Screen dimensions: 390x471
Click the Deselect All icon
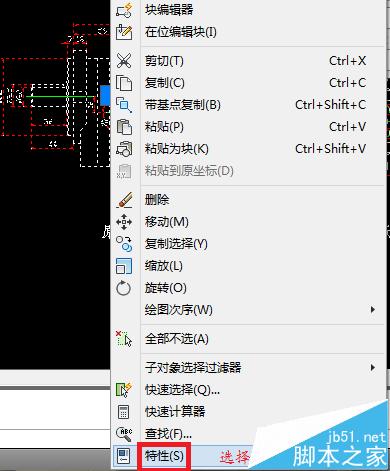tap(124, 339)
